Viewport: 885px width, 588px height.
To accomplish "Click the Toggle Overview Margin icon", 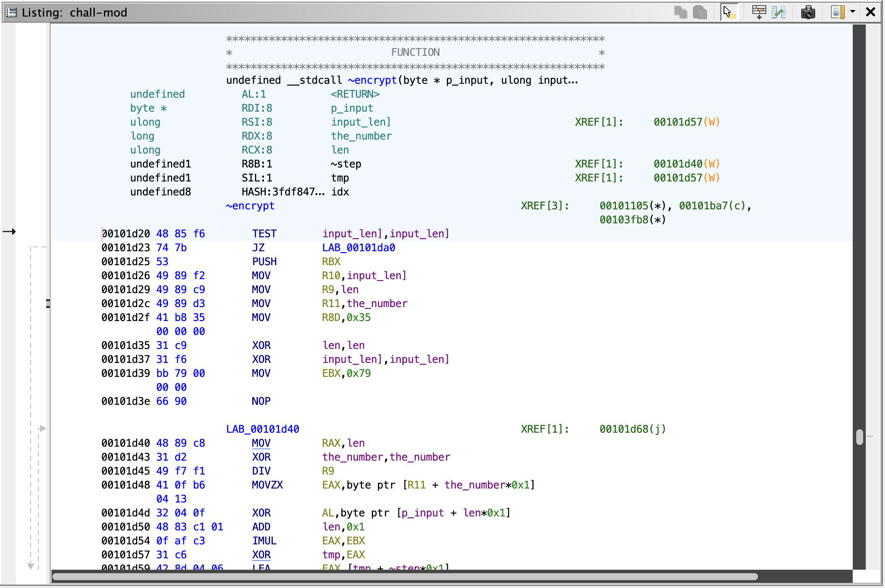I will coord(837,12).
